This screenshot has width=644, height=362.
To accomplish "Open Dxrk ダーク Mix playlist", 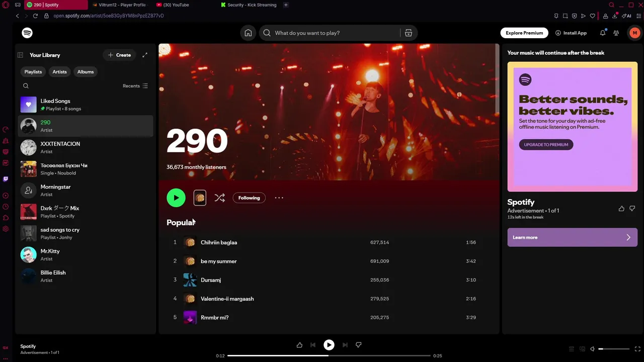I will pos(86,212).
